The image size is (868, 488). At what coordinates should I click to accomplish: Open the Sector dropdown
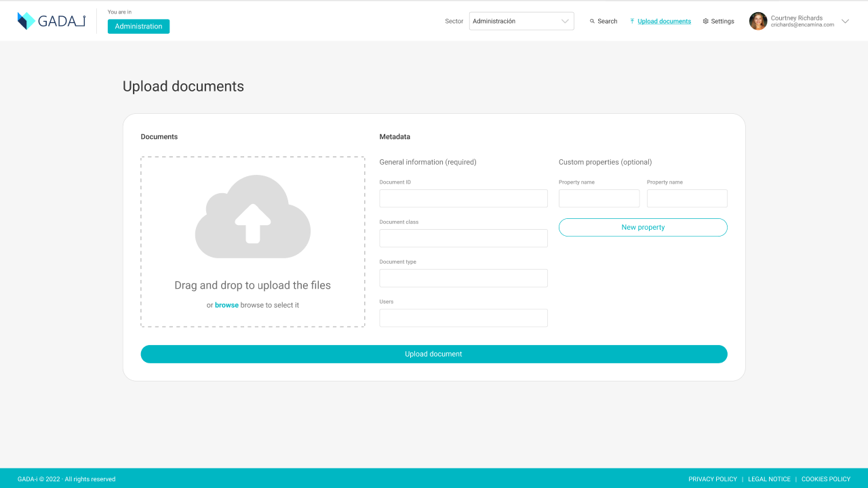521,21
